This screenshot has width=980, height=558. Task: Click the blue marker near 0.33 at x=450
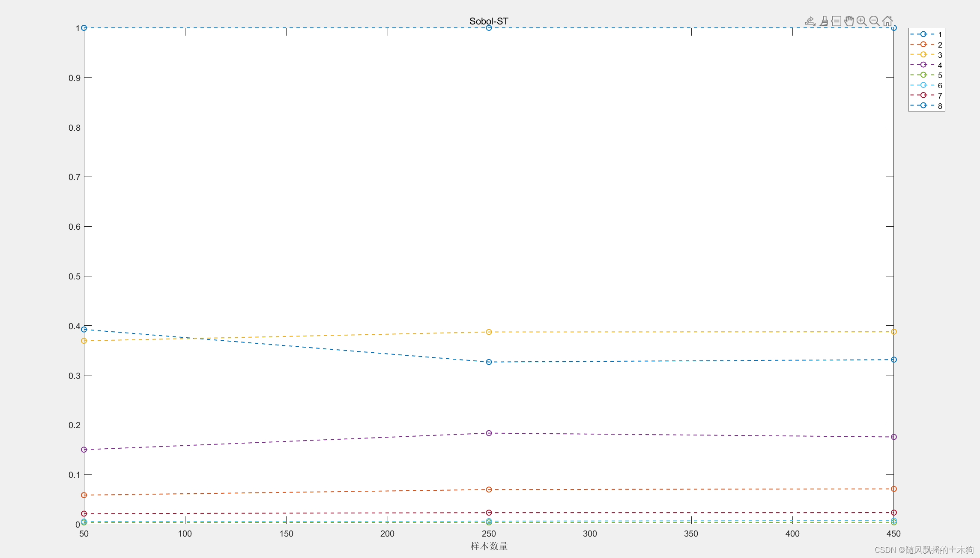pos(893,360)
